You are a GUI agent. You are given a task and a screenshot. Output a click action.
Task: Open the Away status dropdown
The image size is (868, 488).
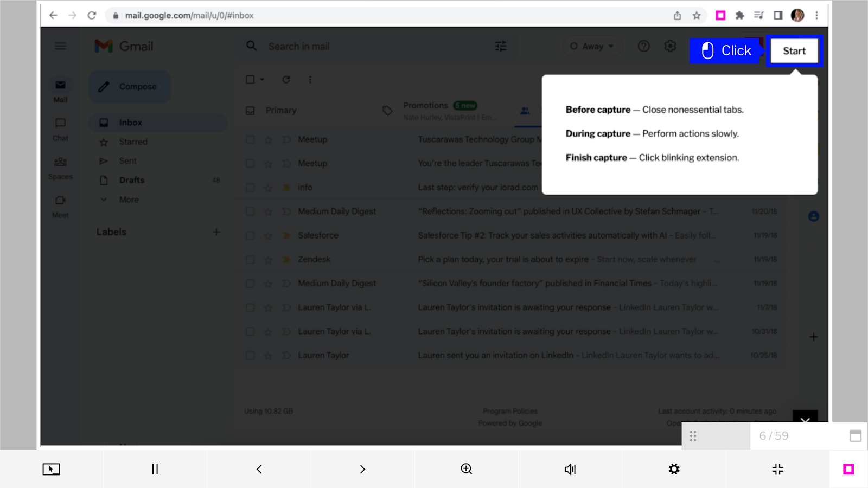click(x=592, y=46)
